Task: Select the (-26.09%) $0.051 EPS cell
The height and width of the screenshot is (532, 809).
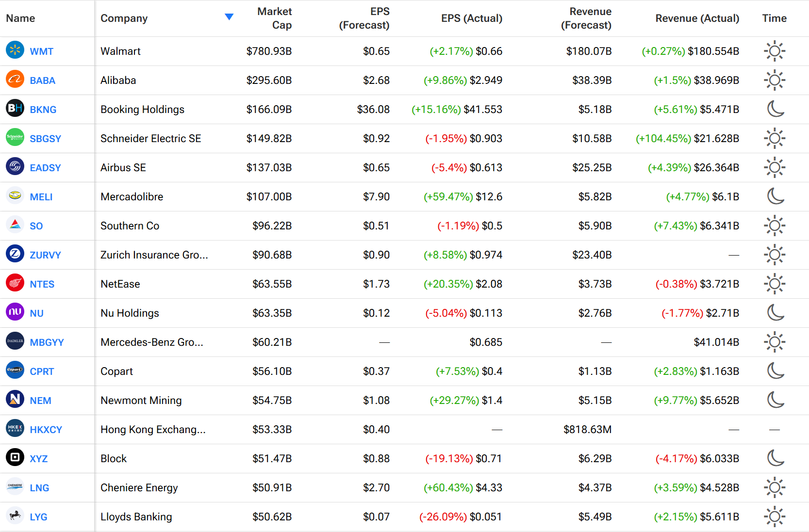Action: pyautogui.click(x=461, y=516)
